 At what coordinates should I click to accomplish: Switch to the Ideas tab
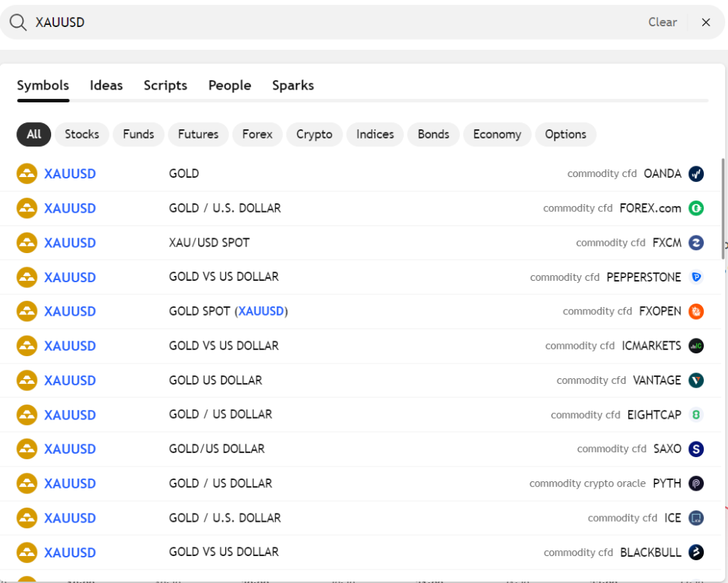(106, 85)
